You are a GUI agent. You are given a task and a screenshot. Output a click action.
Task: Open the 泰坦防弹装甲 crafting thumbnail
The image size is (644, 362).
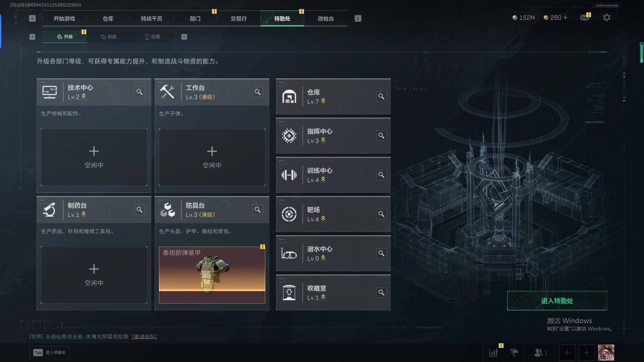[212, 275]
